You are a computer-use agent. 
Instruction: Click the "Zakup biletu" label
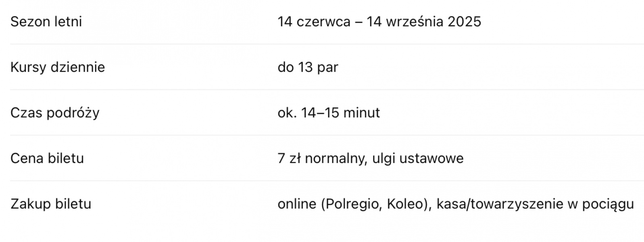51,204
